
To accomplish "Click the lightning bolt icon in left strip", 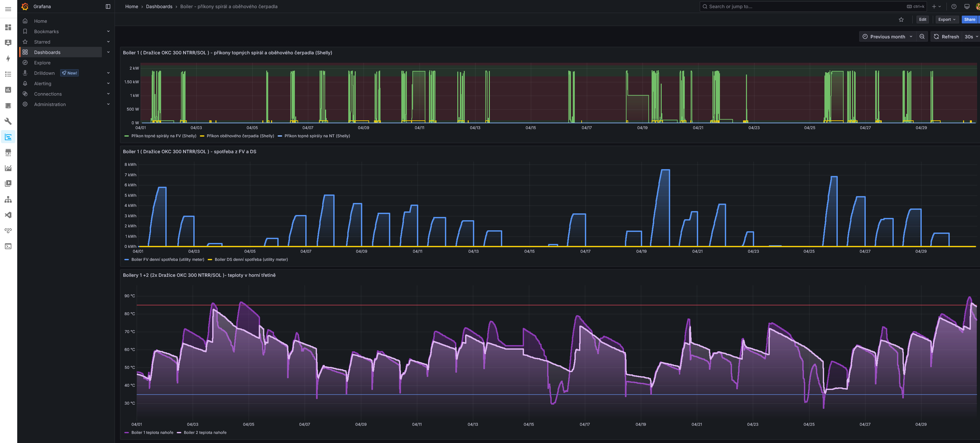I will [x=8, y=59].
